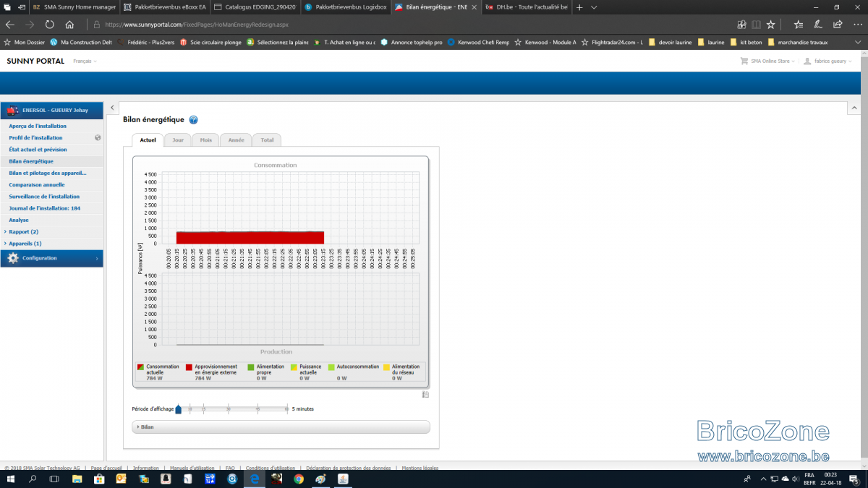Open the Windows Start menu

[x=11, y=479]
